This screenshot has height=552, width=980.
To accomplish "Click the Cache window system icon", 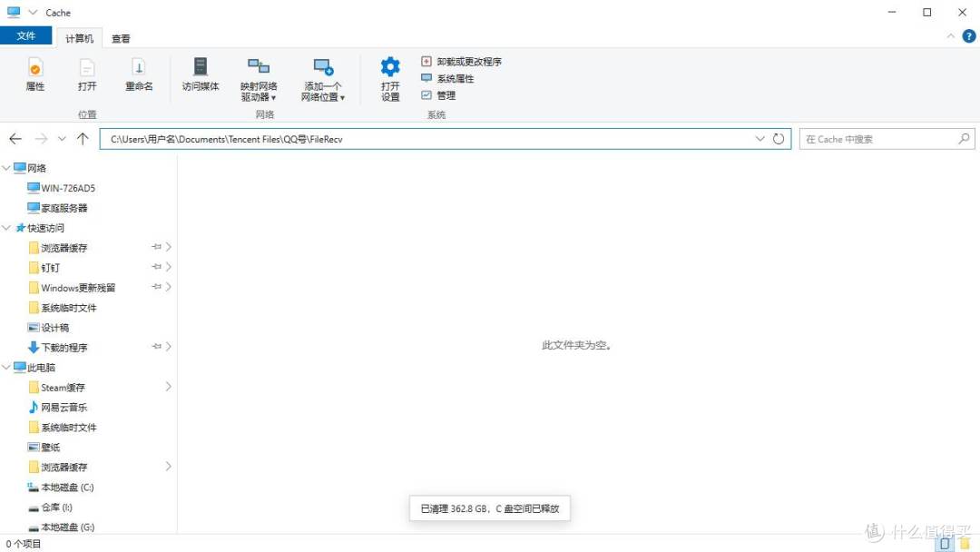I will pos(14,12).
